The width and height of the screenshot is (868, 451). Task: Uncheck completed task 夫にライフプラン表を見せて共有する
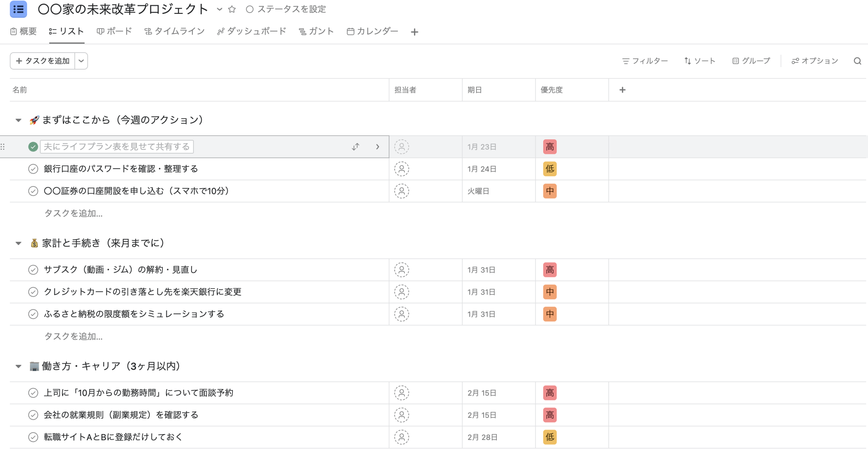(x=33, y=147)
